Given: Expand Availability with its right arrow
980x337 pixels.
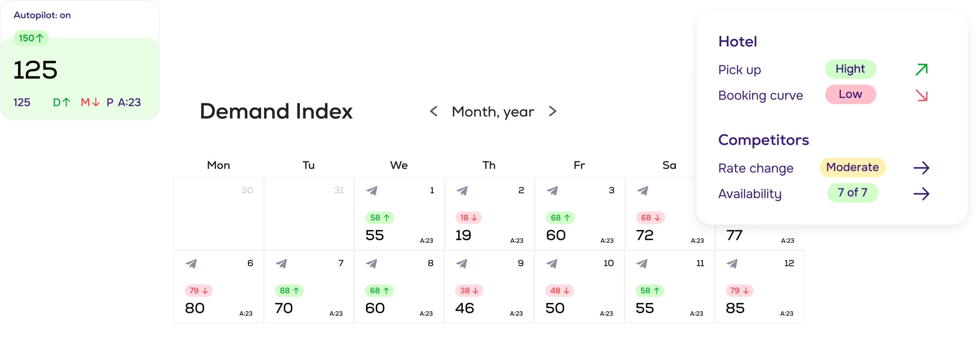Looking at the screenshot, I should click(921, 194).
